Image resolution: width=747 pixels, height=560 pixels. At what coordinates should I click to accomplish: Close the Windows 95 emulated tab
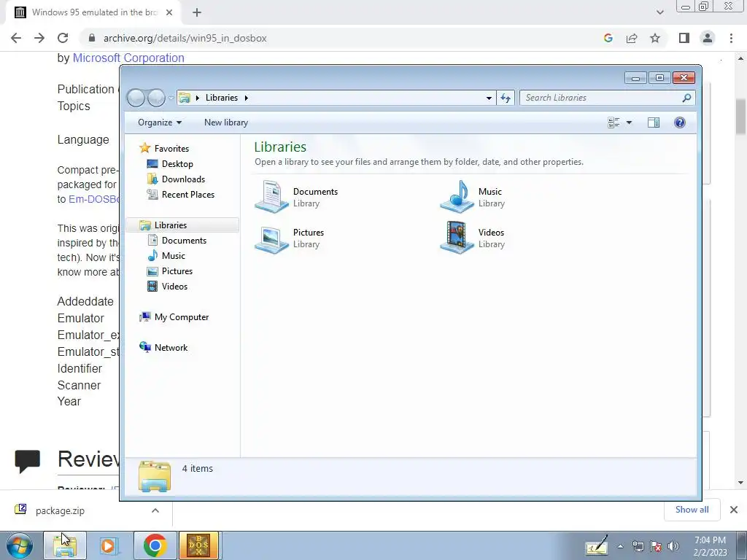[169, 13]
